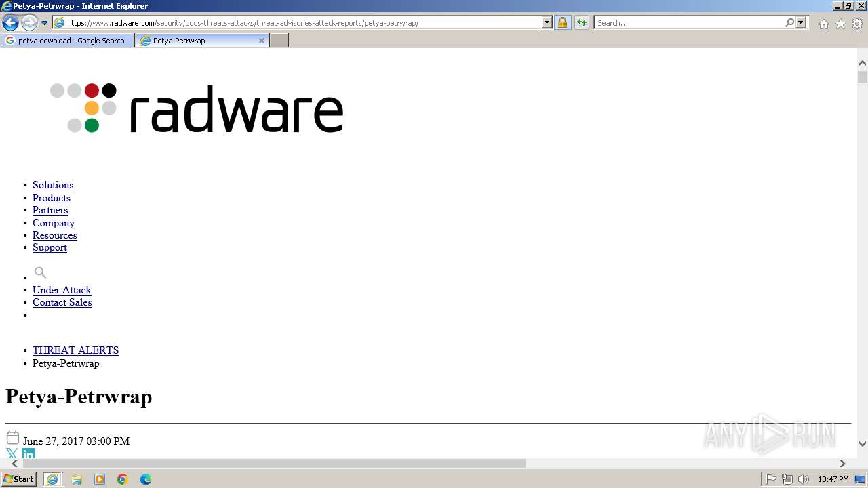Click the horizontal scrollbar right arrow
This screenshot has height=488, width=868.
click(x=842, y=464)
